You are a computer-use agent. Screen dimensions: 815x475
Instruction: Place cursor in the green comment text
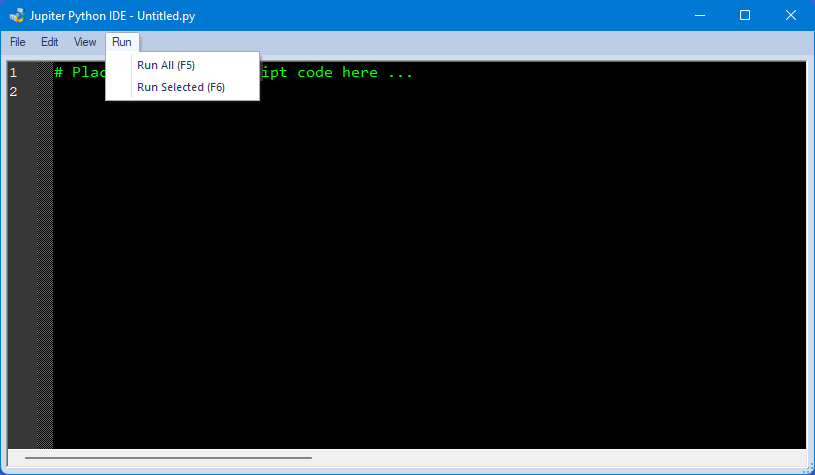coord(330,73)
